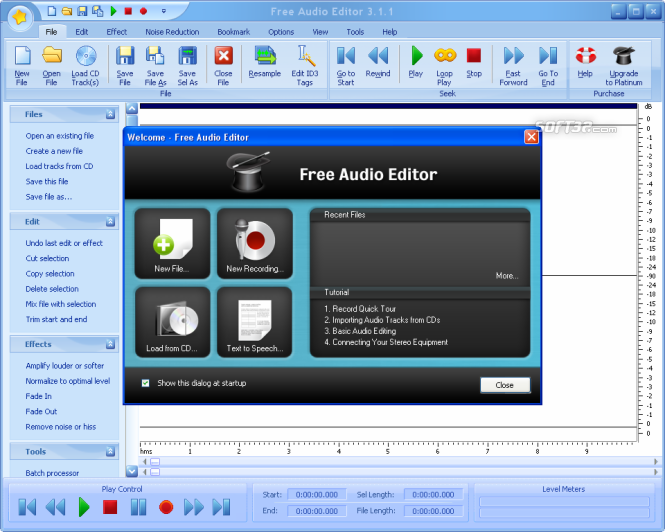Click Close File red X icon

tap(223, 66)
